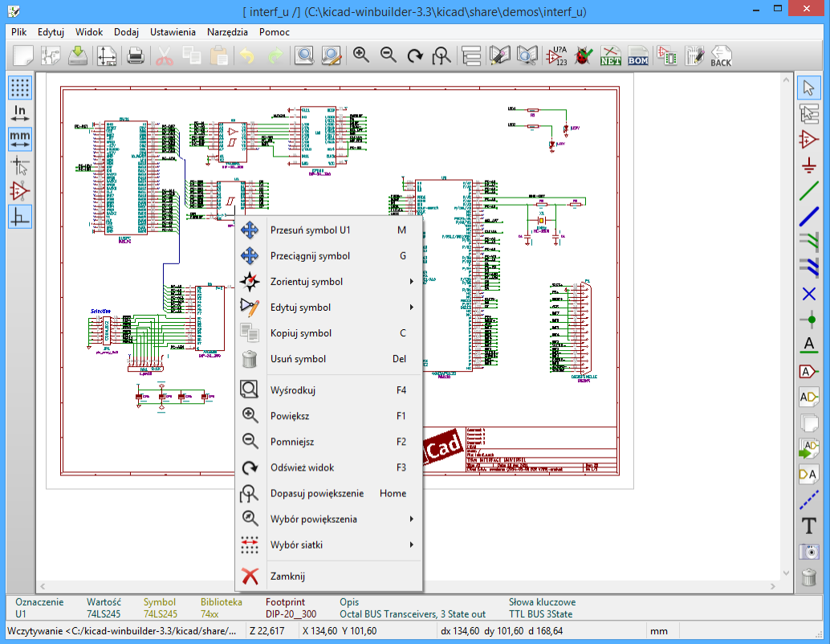Click Zamknij to close context menu
Viewport: 830px width, 644px height.
click(287, 576)
